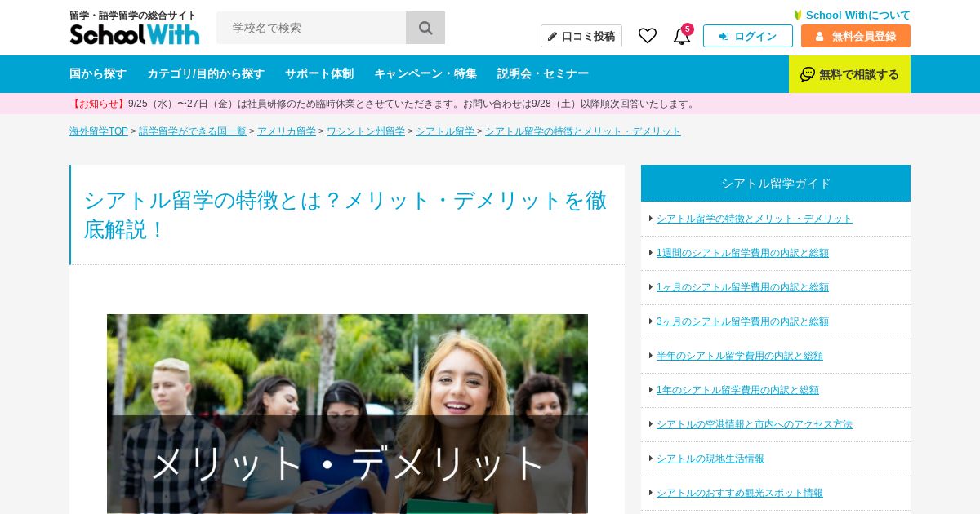Click the ワシントン州留学 breadcrumb
Viewport: 980px width, 514px height.
coord(366,131)
